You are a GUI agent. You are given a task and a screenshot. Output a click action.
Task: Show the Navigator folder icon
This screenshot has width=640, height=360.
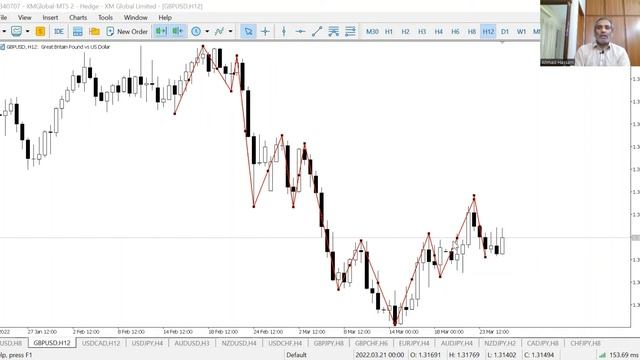pos(94,31)
